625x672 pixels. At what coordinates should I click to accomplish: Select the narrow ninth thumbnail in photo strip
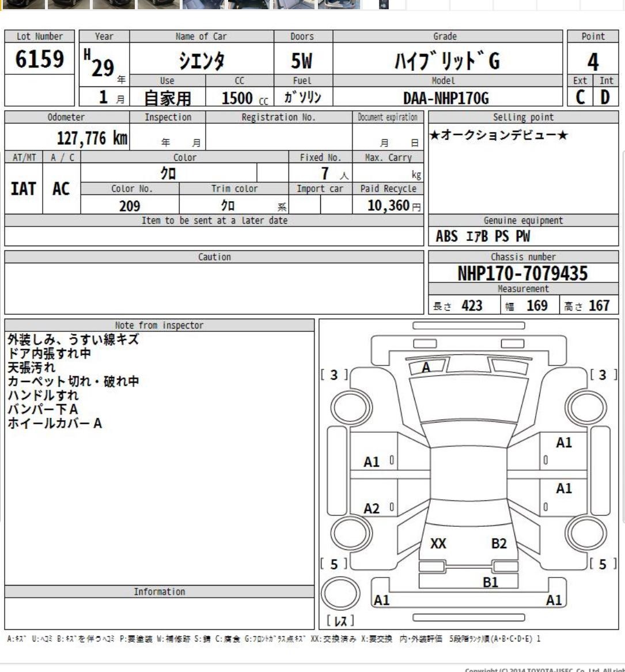(x=384, y=4)
